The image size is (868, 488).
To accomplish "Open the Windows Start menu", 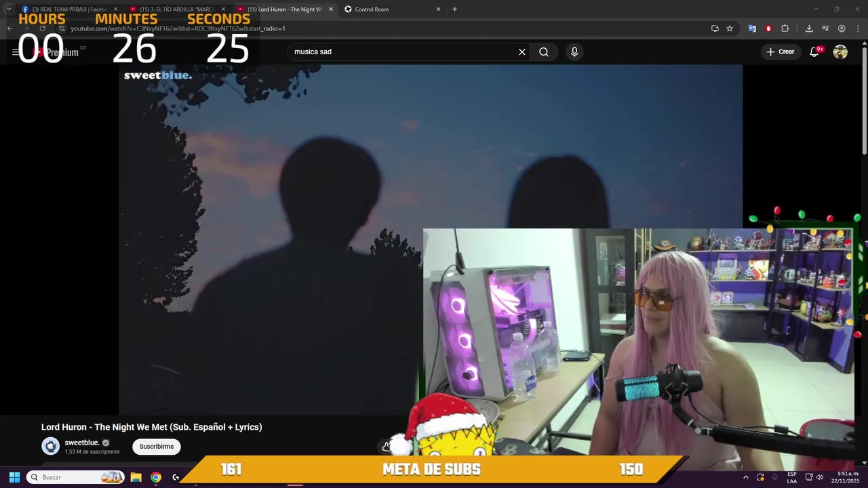I will pos(14,477).
